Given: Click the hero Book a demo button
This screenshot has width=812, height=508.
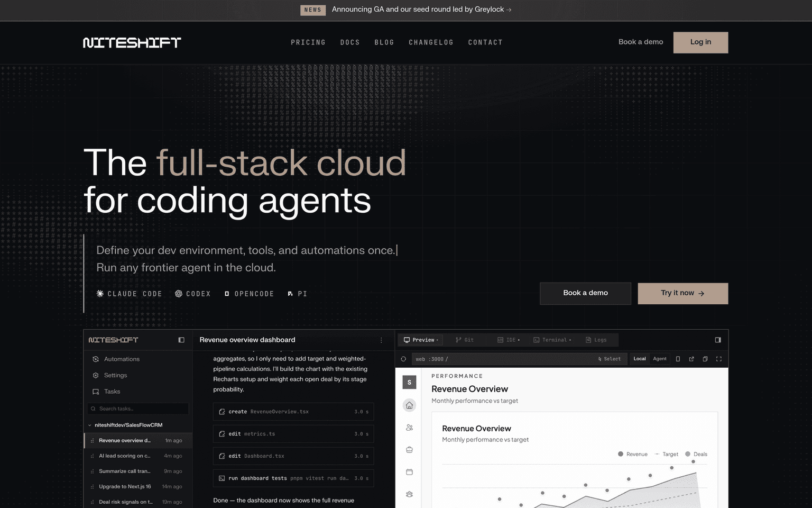Looking at the screenshot, I should (x=585, y=293).
